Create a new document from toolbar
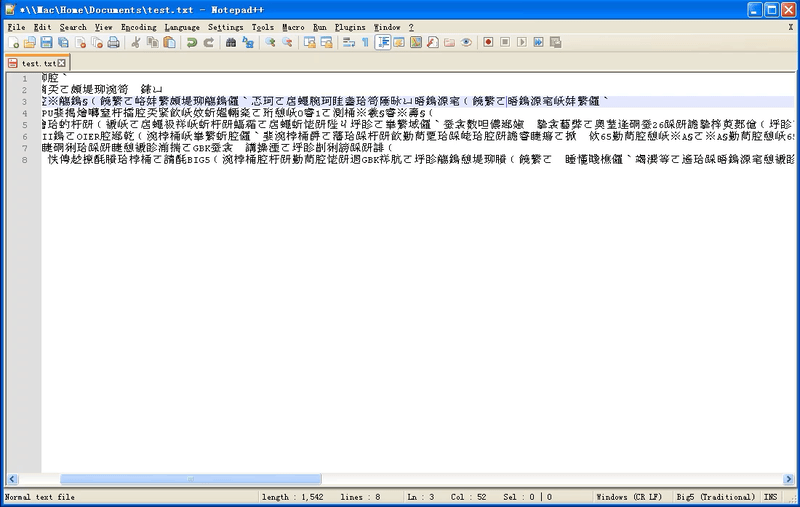This screenshot has width=800, height=507. click(x=14, y=43)
